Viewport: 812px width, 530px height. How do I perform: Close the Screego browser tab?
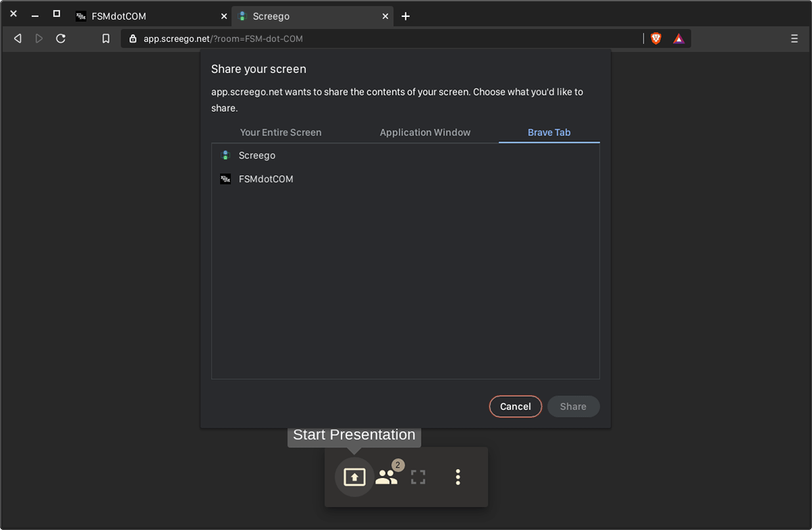point(386,16)
